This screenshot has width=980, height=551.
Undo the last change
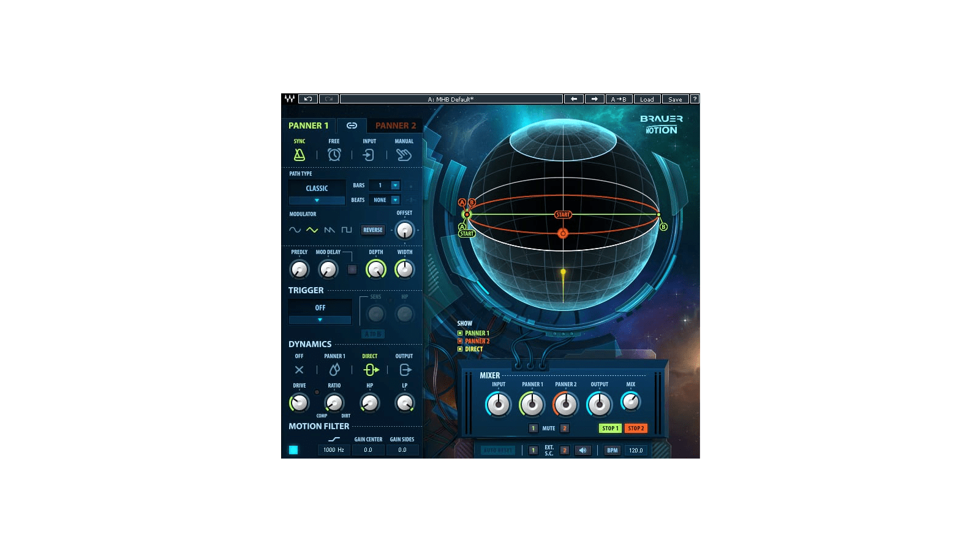(308, 99)
